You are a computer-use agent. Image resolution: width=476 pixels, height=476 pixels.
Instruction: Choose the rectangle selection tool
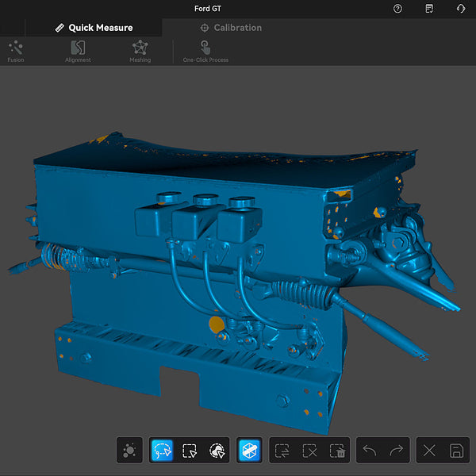(x=190, y=450)
